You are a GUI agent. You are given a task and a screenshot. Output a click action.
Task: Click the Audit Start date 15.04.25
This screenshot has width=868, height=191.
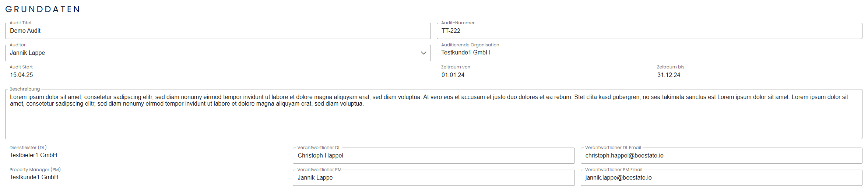[21, 75]
